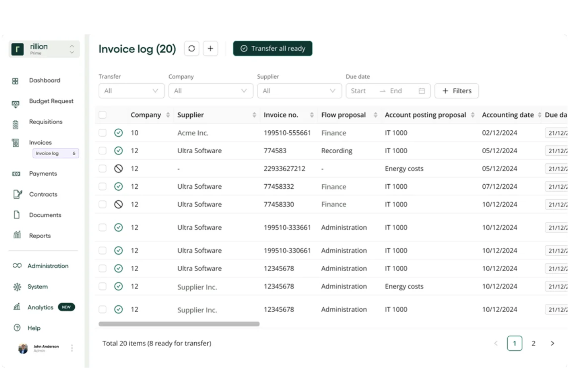
Task: Check the checkbox for invoice 77458330
Action: 103,204
